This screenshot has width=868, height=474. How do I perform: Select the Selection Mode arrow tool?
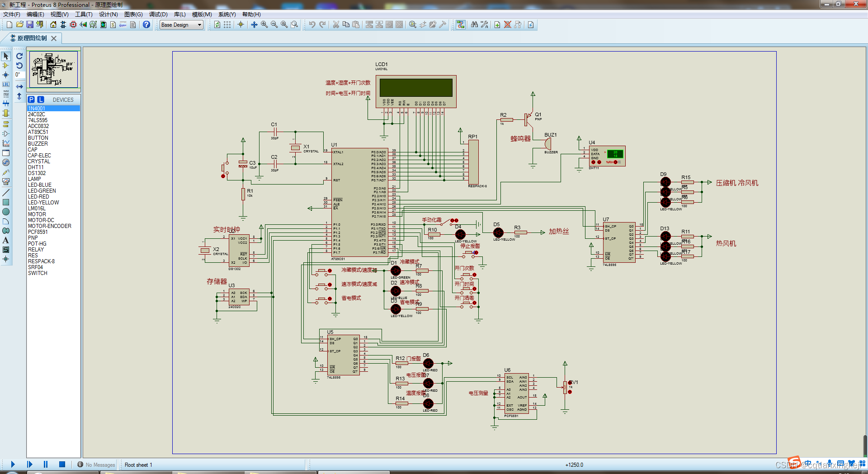click(x=6, y=56)
